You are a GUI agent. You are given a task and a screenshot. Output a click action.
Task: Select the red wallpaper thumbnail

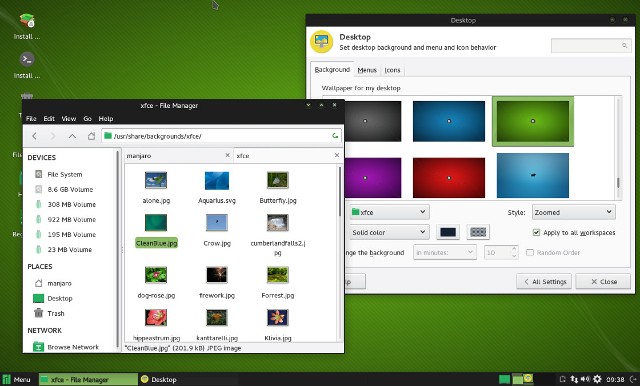pos(449,178)
